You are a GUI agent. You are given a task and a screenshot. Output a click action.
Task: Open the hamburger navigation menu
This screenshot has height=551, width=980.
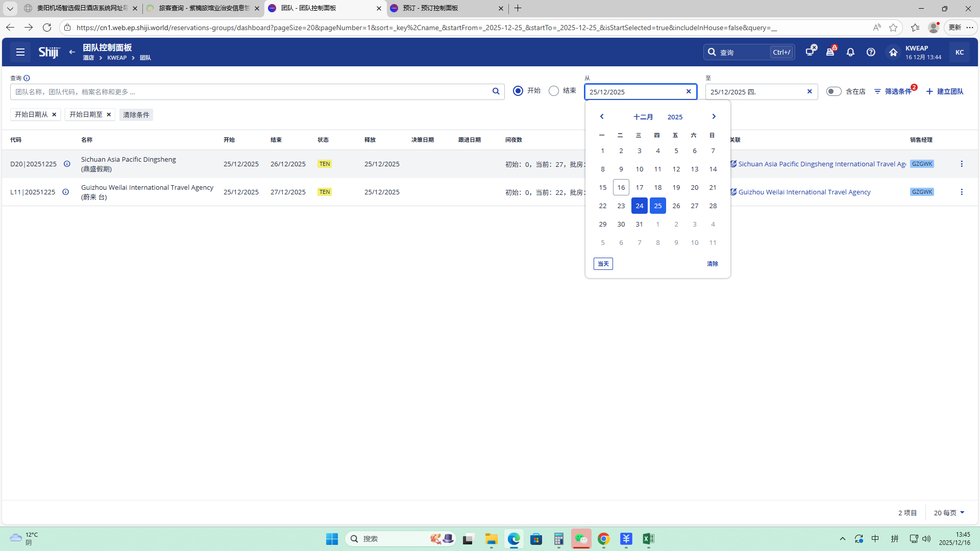click(20, 52)
